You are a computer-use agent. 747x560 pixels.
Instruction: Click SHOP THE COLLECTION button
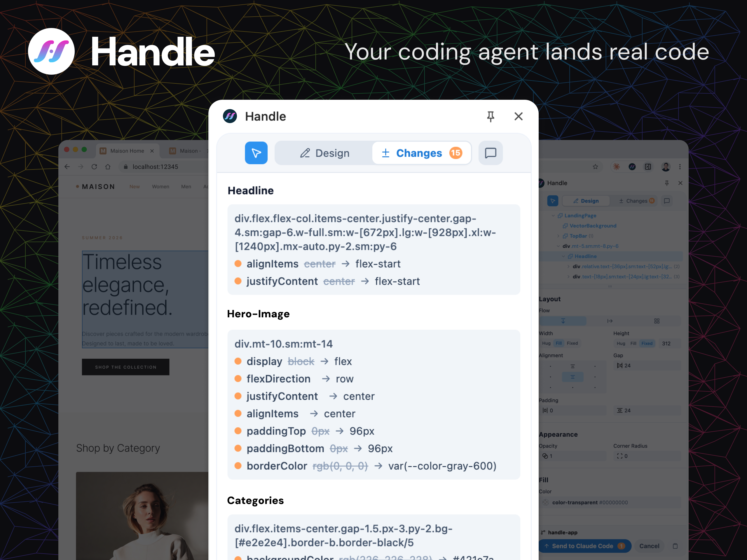tap(126, 367)
